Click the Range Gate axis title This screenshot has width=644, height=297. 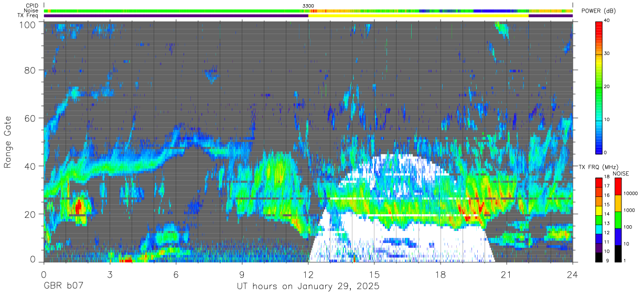click(x=8, y=142)
